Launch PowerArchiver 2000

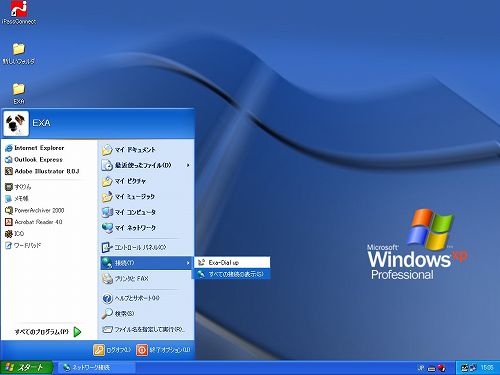34,210
